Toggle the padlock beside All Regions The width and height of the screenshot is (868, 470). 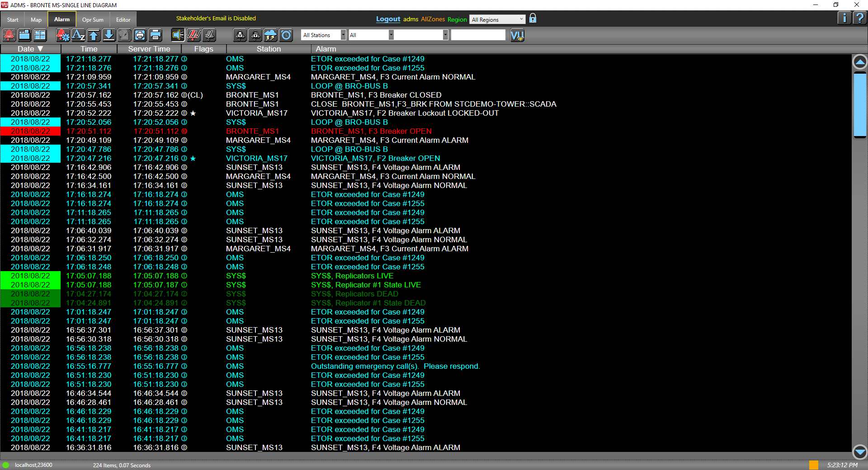tap(533, 19)
